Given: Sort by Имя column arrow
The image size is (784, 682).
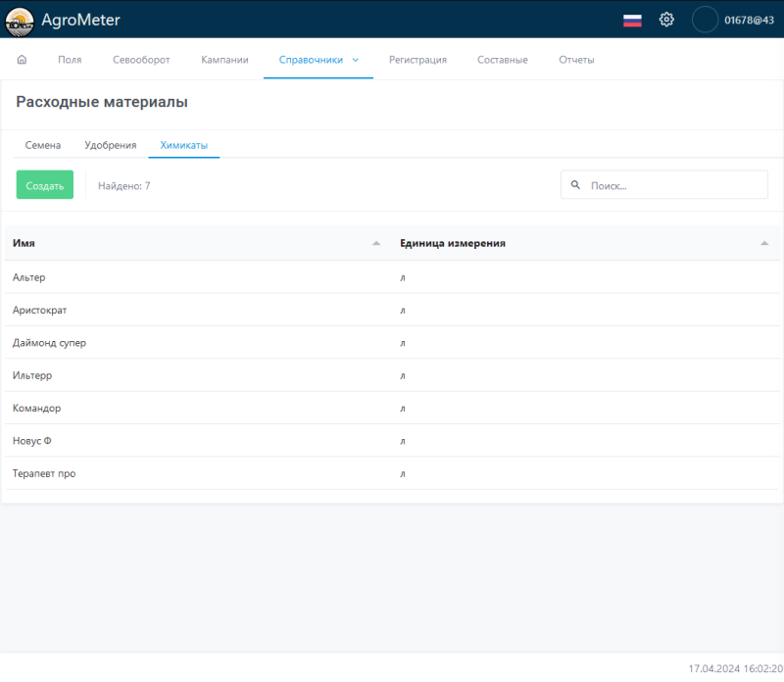Looking at the screenshot, I should tap(376, 243).
